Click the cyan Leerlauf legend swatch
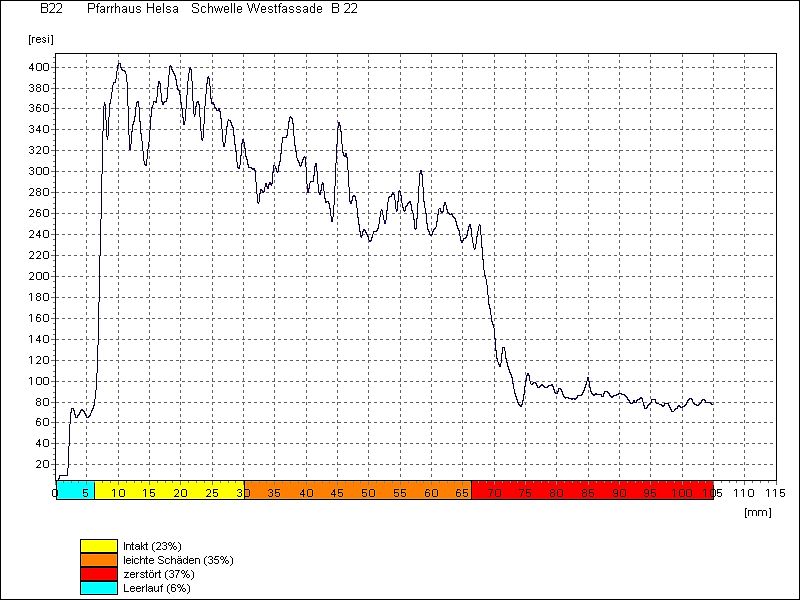The width and height of the screenshot is (800, 600). click(100, 588)
